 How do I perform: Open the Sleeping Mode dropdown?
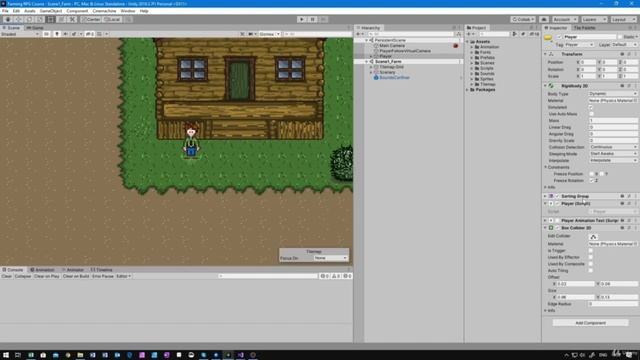613,154
